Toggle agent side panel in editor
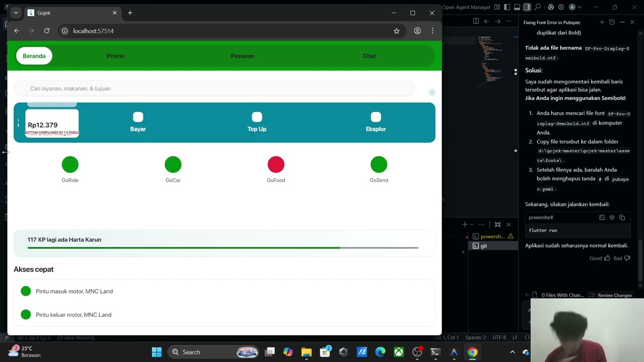 click(x=527, y=7)
